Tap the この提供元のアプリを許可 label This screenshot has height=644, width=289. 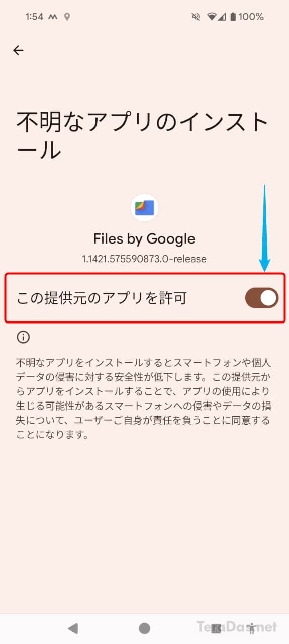(102, 298)
